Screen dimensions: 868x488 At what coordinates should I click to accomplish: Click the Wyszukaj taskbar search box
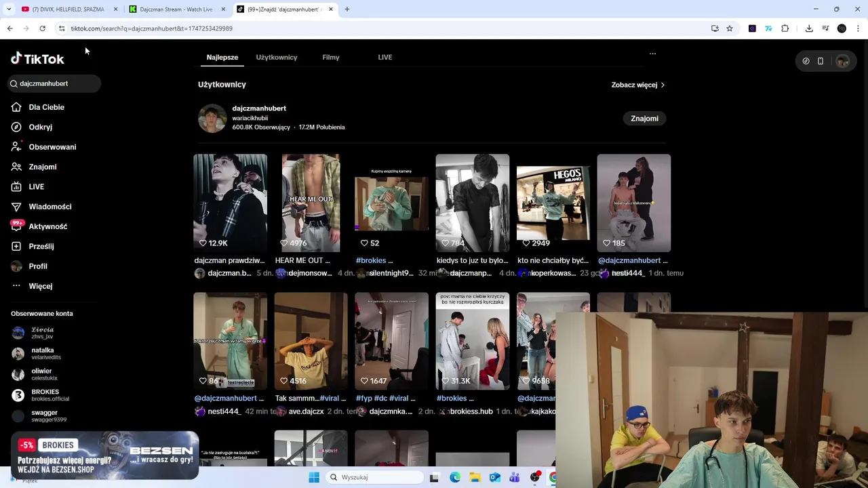coord(374,477)
